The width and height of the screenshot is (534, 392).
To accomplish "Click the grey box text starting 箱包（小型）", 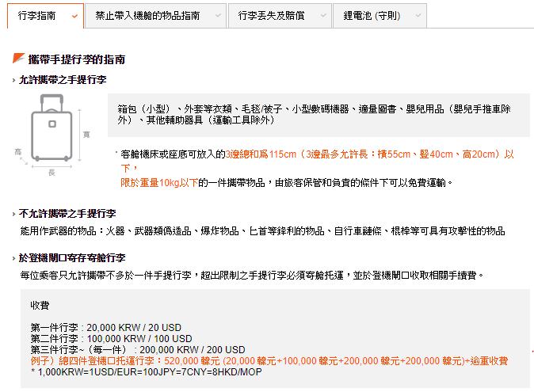I will (x=314, y=114).
